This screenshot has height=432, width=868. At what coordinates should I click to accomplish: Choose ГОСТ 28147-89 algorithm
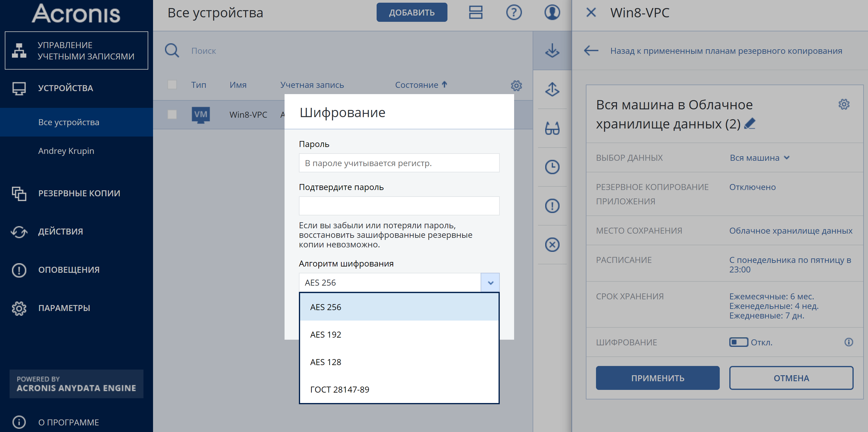pyautogui.click(x=399, y=390)
